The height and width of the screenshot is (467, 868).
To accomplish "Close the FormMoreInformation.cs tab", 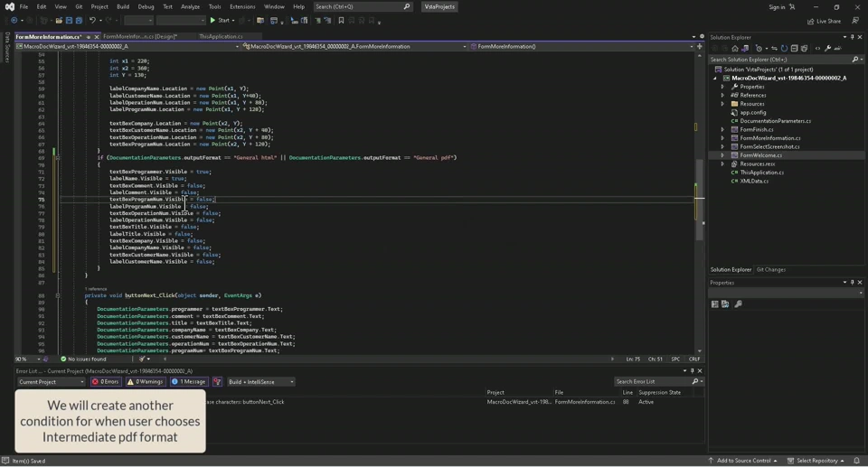I will [97, 36].
